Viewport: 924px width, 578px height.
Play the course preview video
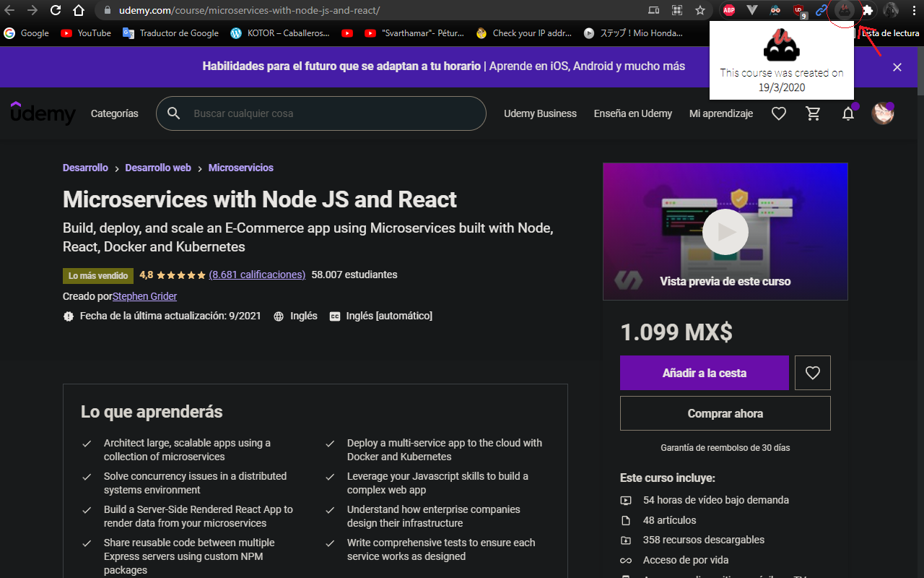725,231
